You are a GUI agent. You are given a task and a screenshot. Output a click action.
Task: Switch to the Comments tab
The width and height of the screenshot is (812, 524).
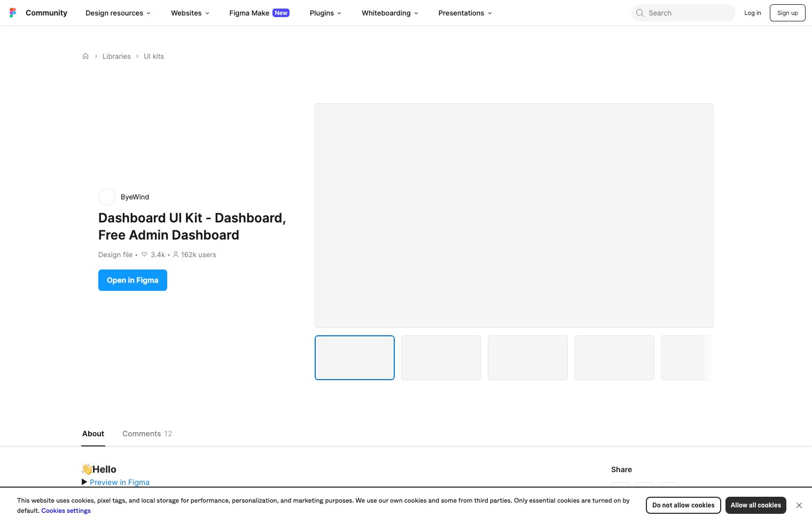pyautogui.click(x=142, y=434)
